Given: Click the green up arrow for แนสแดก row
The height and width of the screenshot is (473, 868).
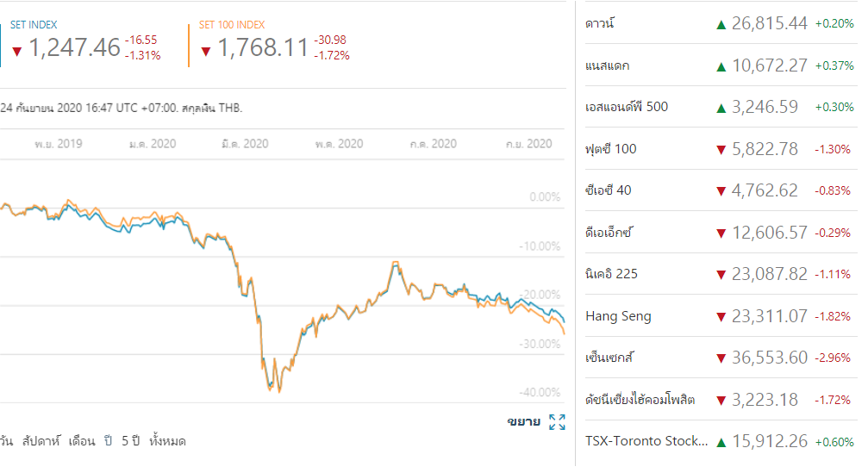Looking at the screenshot, I should [721, 66].
